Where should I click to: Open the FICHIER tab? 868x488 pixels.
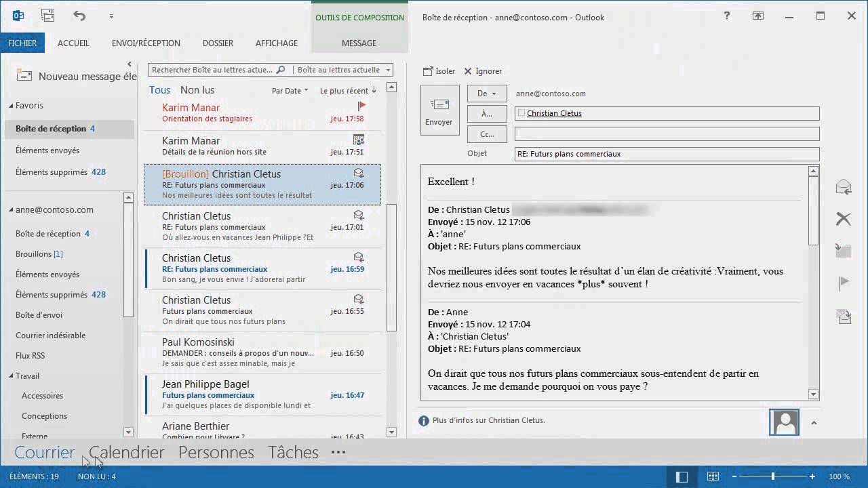point(22,43)
